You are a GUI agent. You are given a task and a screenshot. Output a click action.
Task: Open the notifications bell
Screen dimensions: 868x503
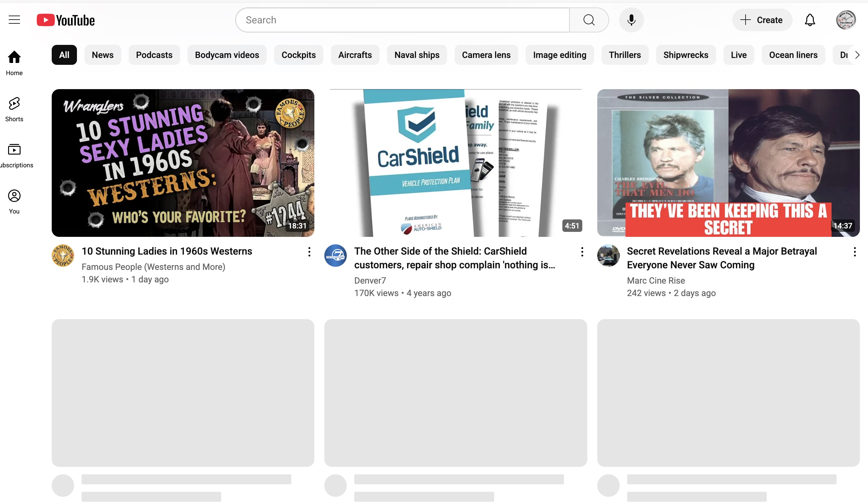click(809, 20)
